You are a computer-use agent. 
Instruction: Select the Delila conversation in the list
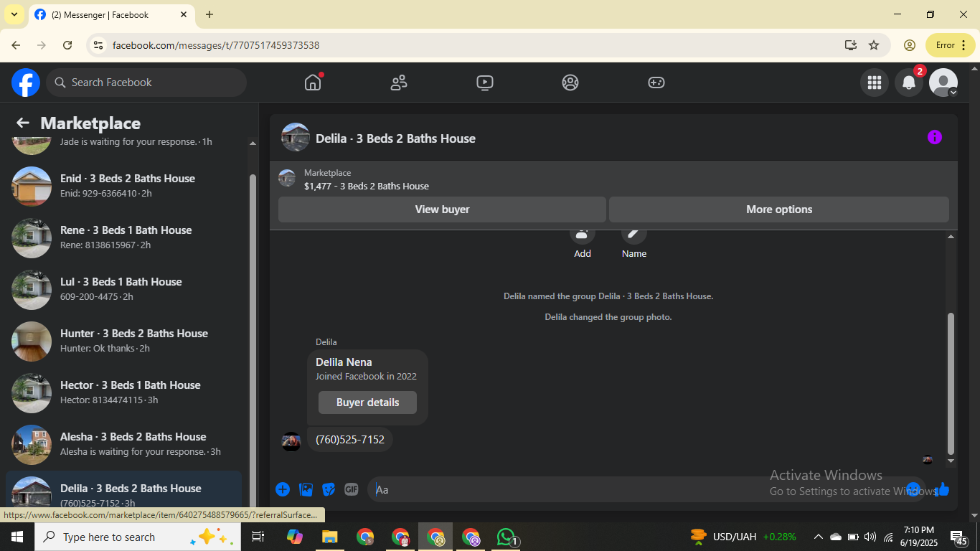[123, 491]
